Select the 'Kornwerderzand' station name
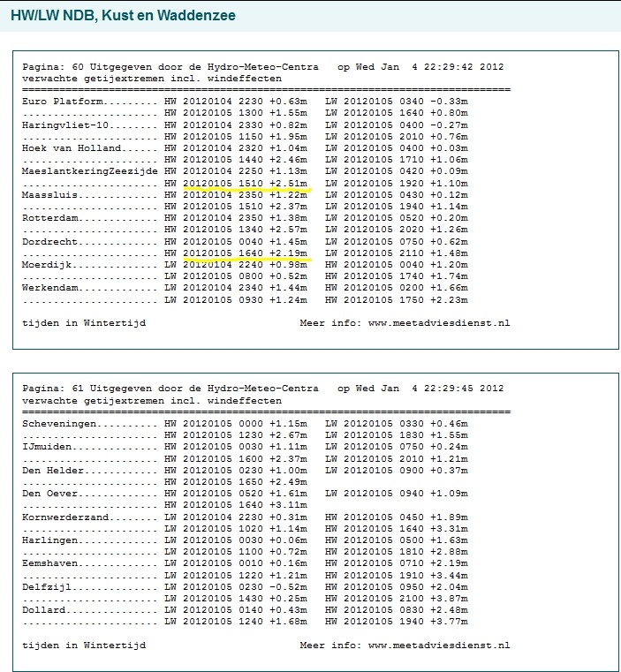This screenshot has width=621, height=672. coord(65,517)
